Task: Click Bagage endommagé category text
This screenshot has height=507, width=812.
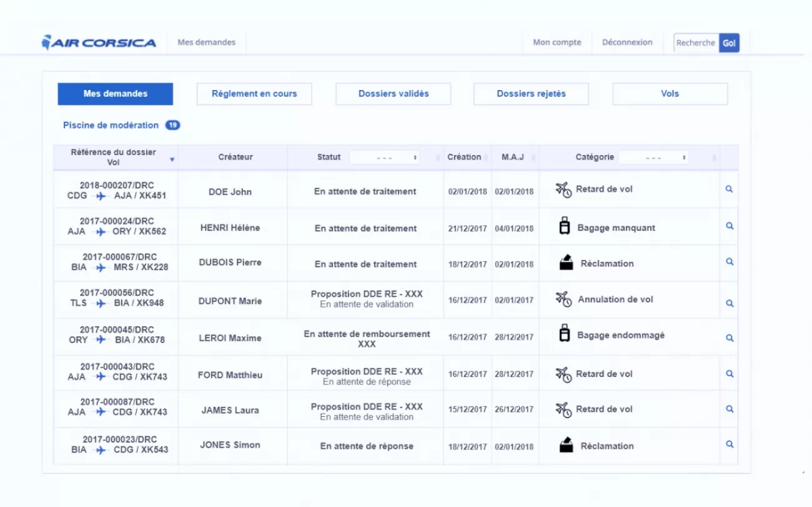Action: tap(621, 335)
